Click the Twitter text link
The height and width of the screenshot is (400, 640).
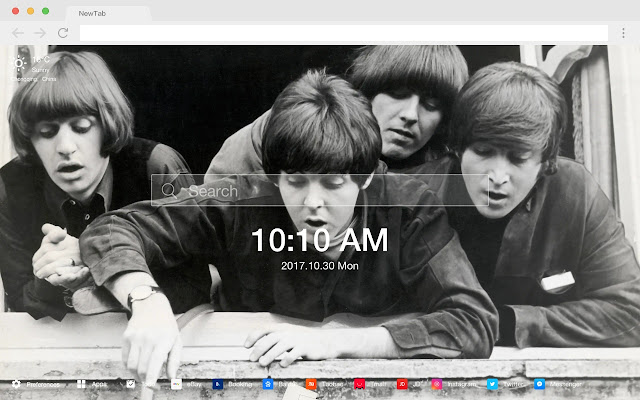[x=513, y=384]
